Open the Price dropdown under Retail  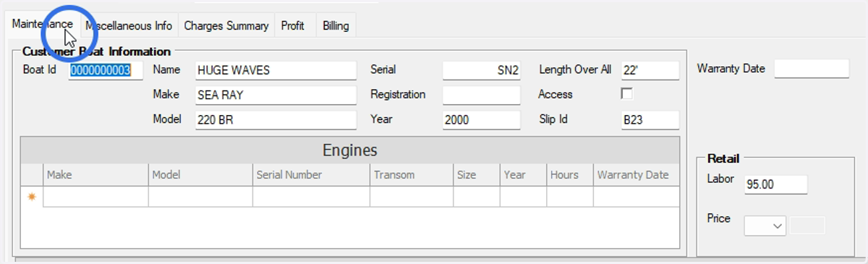click(x=765, y=226)
